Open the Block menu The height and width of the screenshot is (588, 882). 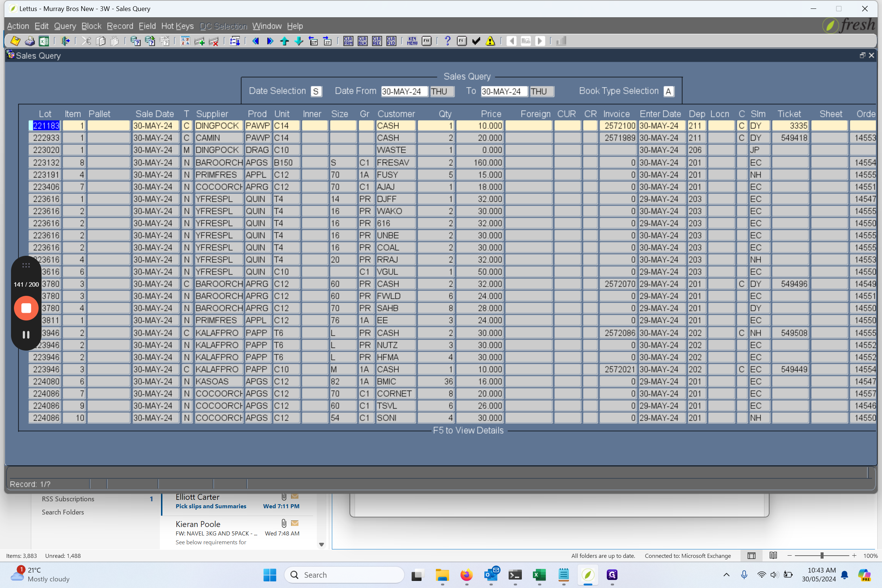pyautogui.click(x=92, y=26)
